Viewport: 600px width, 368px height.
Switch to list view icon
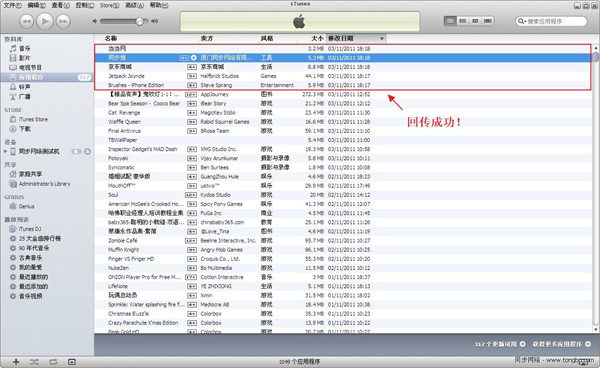coord(450,21)
